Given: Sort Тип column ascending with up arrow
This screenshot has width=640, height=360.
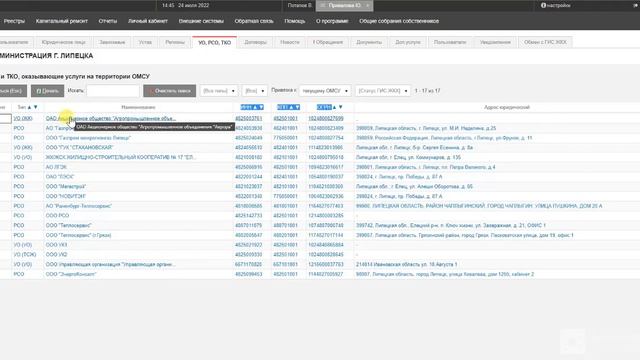Looking at the screenshot, I should pos(29,107).
